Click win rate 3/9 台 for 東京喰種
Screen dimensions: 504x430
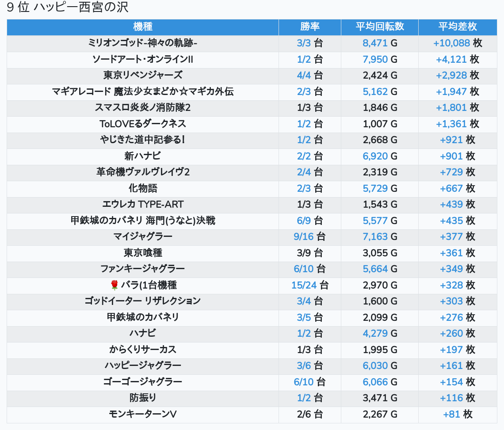coord(310,253)
